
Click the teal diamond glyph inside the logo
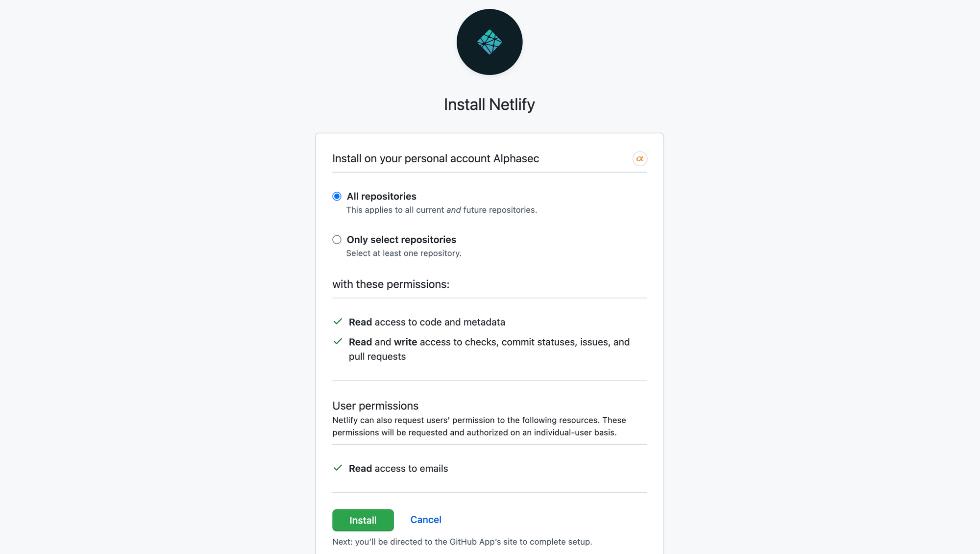point(490,42)
